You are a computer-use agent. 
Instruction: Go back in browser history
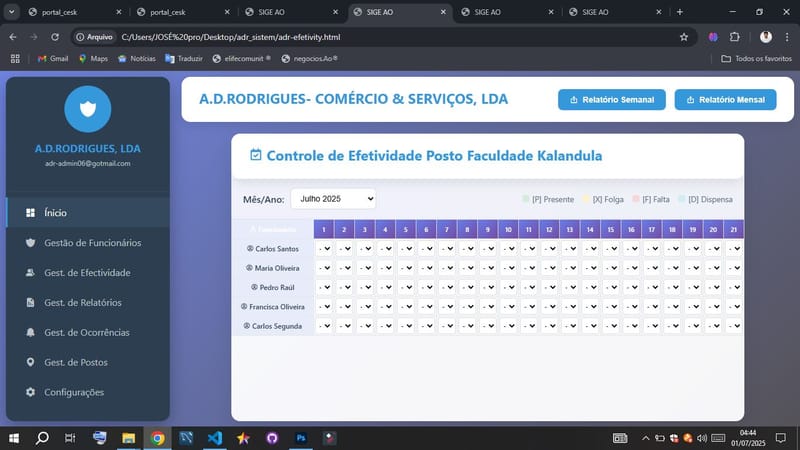point(13,37)
